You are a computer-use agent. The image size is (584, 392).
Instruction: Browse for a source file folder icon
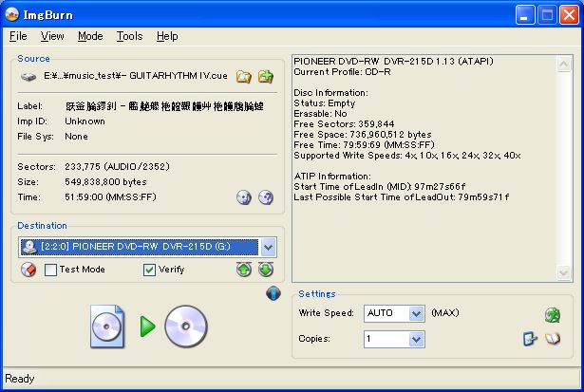(244, 76)
